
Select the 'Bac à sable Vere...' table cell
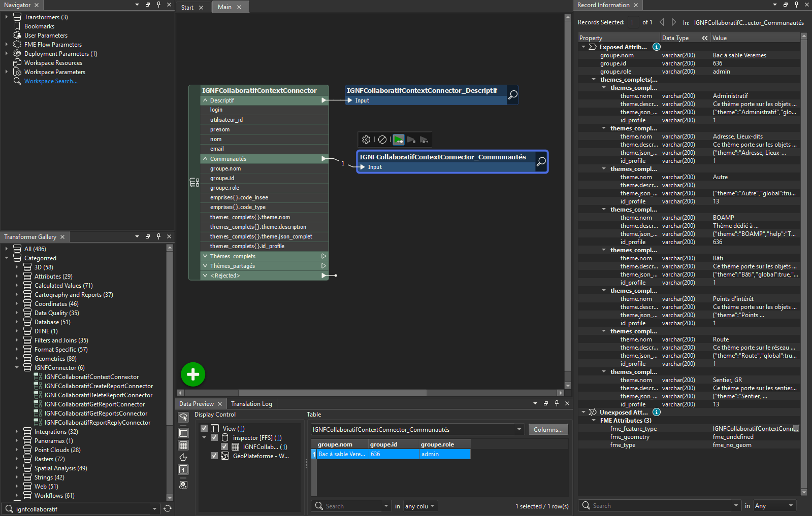[x=342, y=454]
